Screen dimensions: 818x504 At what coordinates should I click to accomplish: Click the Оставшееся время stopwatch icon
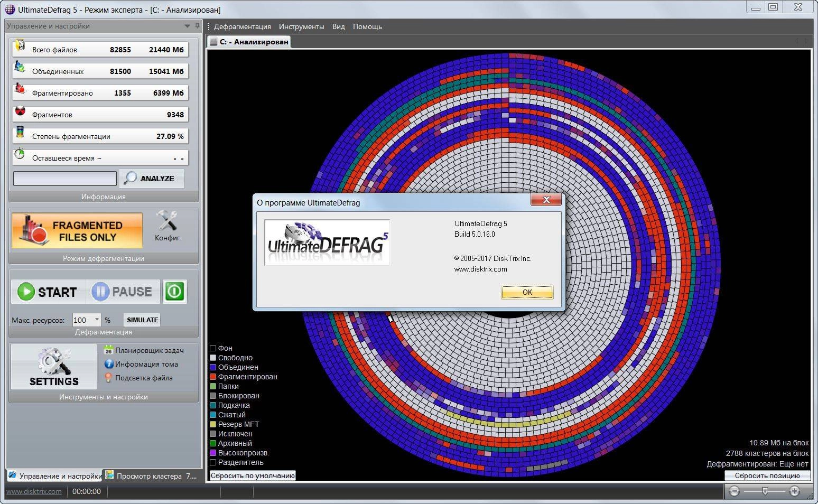point(20,154)
